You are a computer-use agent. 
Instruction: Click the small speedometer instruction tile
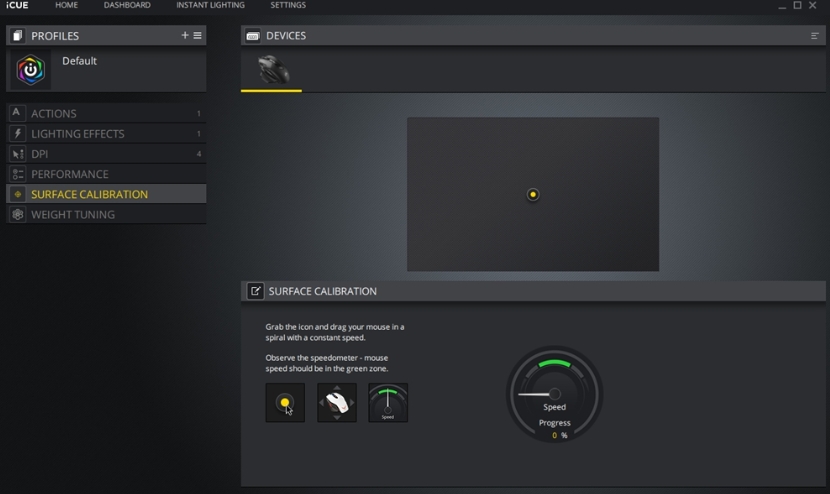(x=388, y=402)
